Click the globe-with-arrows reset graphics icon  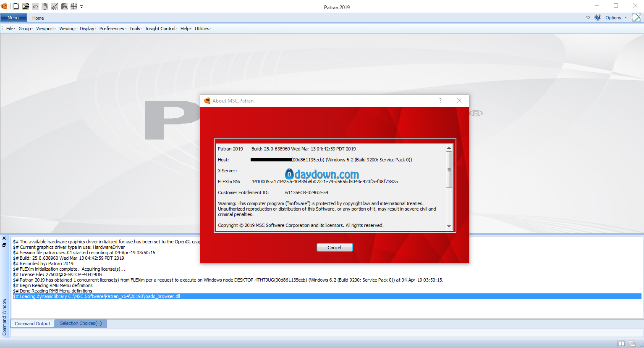[74, 6]
